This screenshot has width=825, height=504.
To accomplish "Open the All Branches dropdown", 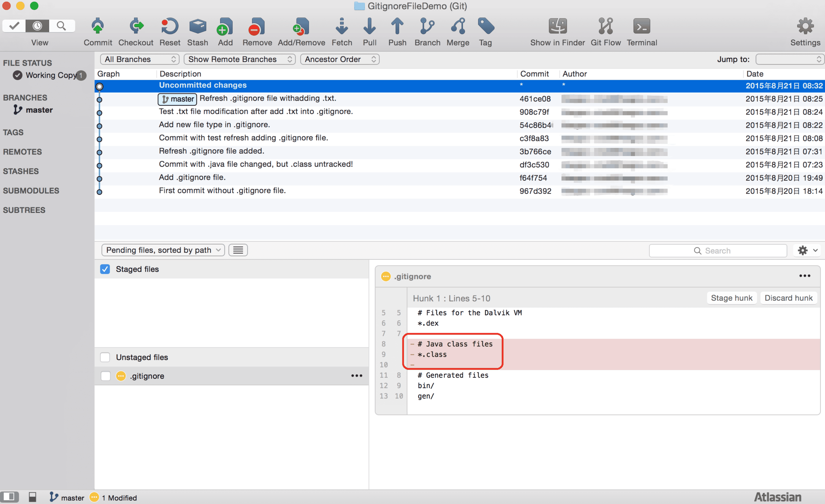I will click(x=140, y=59).
